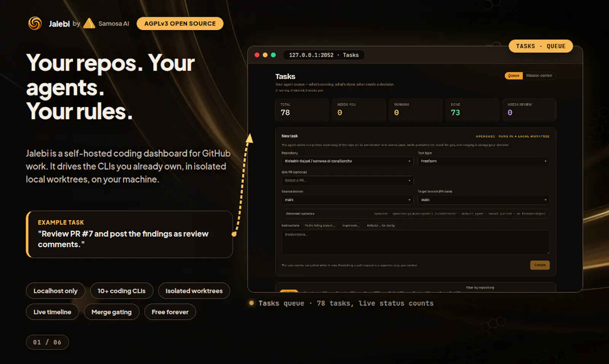The width and height of the screenshot is (609, 364).
Task: Click the Running stat card
Action: (x=416, y=110)
